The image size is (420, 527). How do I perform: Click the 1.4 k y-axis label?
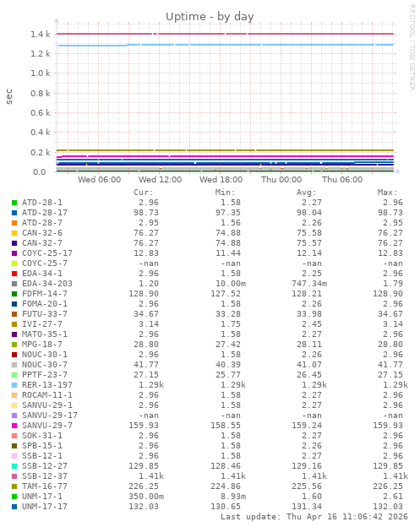pos(41,35)
